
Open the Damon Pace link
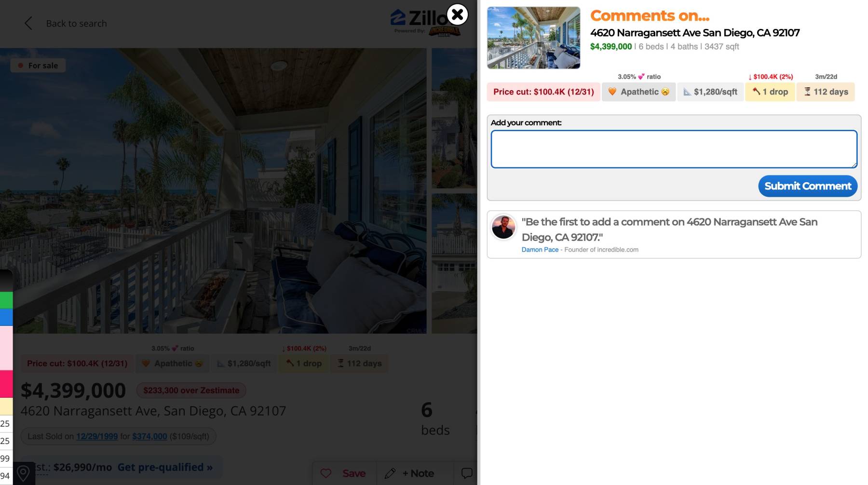coord(540,250)
